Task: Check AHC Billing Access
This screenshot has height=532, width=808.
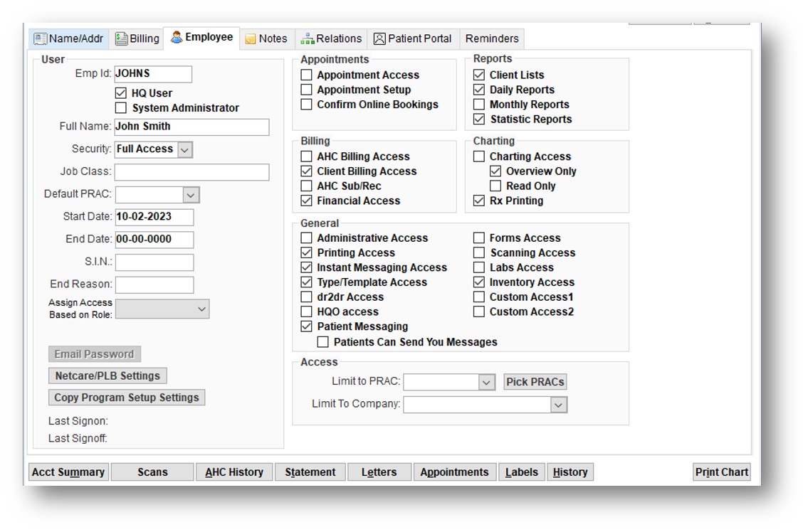Action: coord(307,156)
